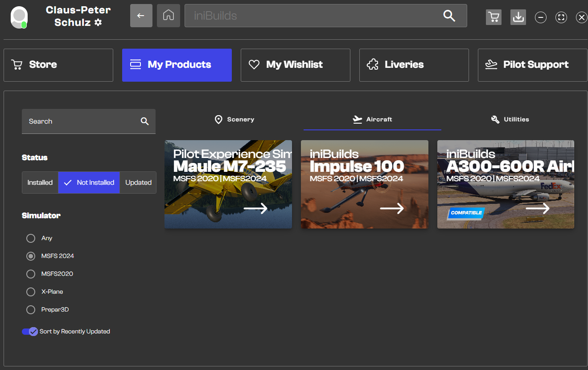Open the downloads icon in header
This screenshot has height=370, width=588.
(x=518, y=17)
